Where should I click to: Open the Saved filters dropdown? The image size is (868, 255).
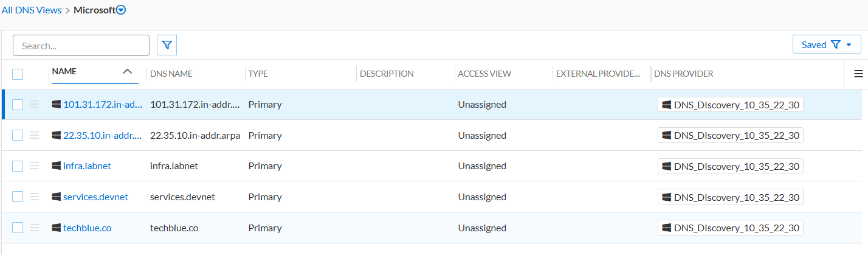(827, 44)
